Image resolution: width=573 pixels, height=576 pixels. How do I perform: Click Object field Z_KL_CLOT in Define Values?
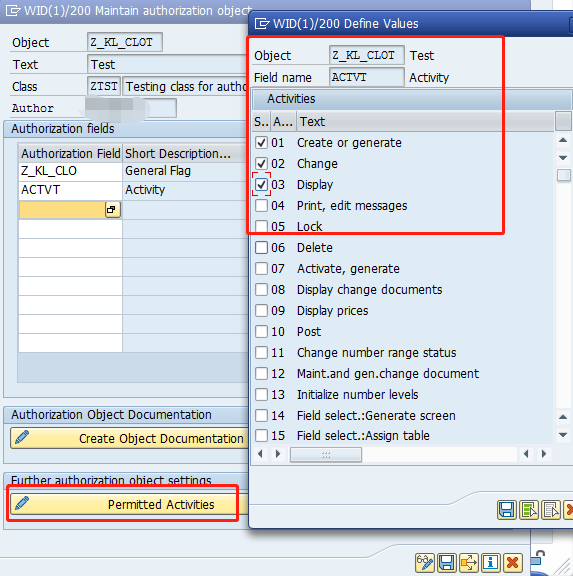pos(367,55)
